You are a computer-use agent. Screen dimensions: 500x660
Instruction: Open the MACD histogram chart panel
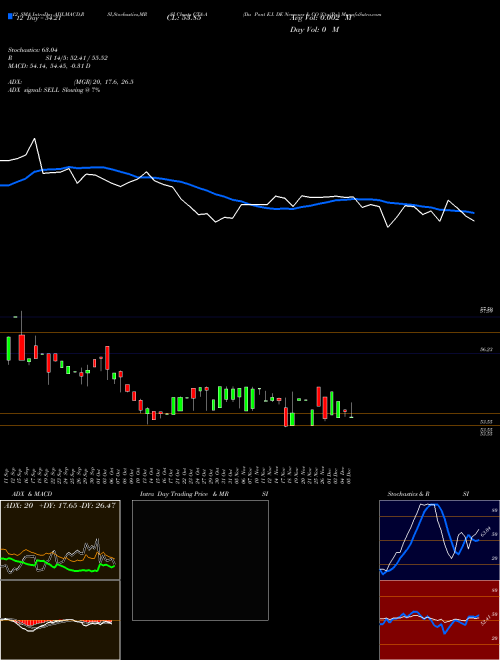(60, 620)
